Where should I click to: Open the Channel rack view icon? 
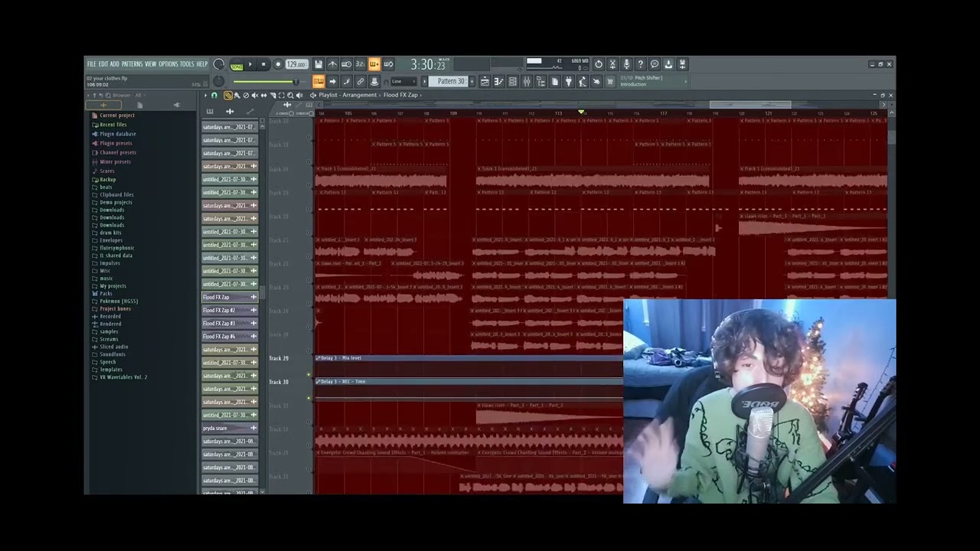512,81
